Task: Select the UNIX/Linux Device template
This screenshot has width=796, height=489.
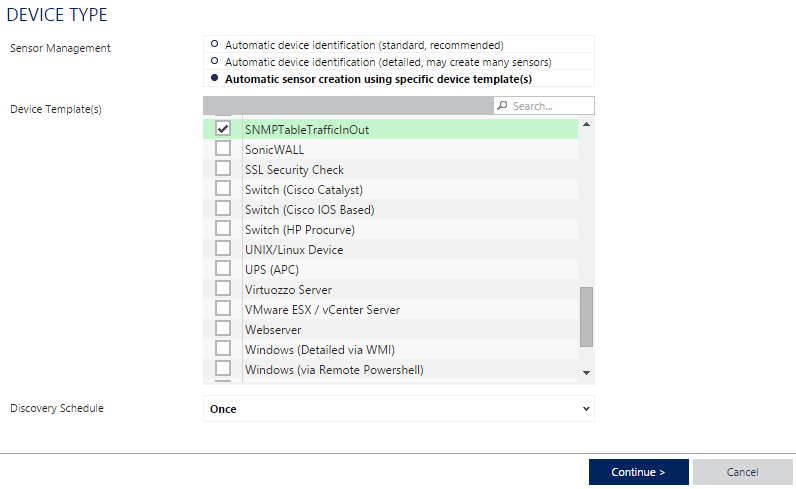Action: (222, 248)
